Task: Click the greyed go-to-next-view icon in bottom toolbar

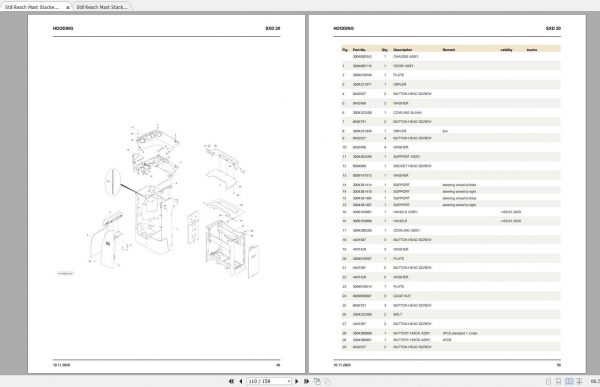Action: (328, 381)
